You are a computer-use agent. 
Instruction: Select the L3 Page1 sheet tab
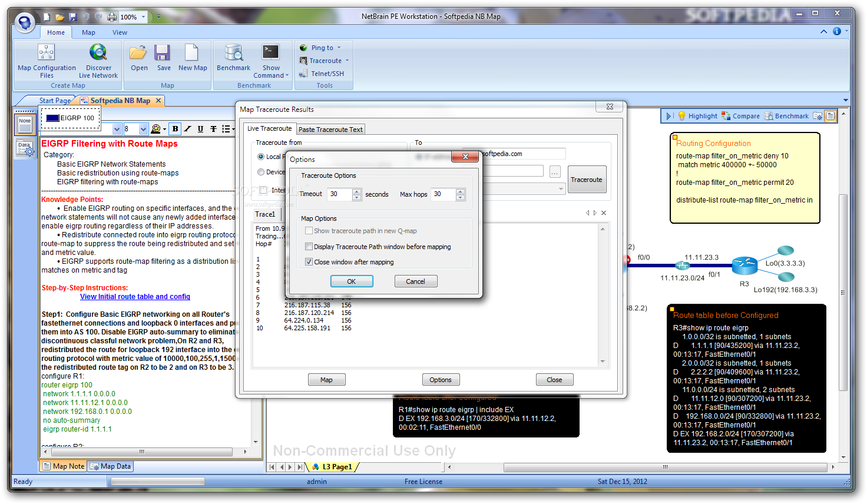click(x=333, y=467)
